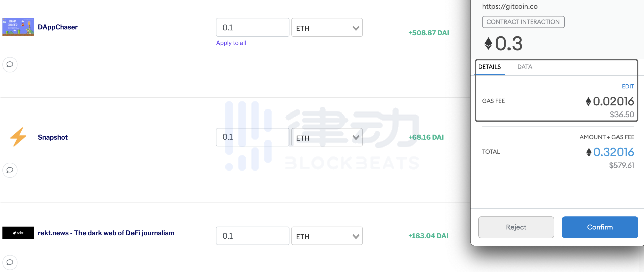Click the Snapshot lightning bolt logo
The width and height of the screenshot is (644, 272).
pos(18,137)
